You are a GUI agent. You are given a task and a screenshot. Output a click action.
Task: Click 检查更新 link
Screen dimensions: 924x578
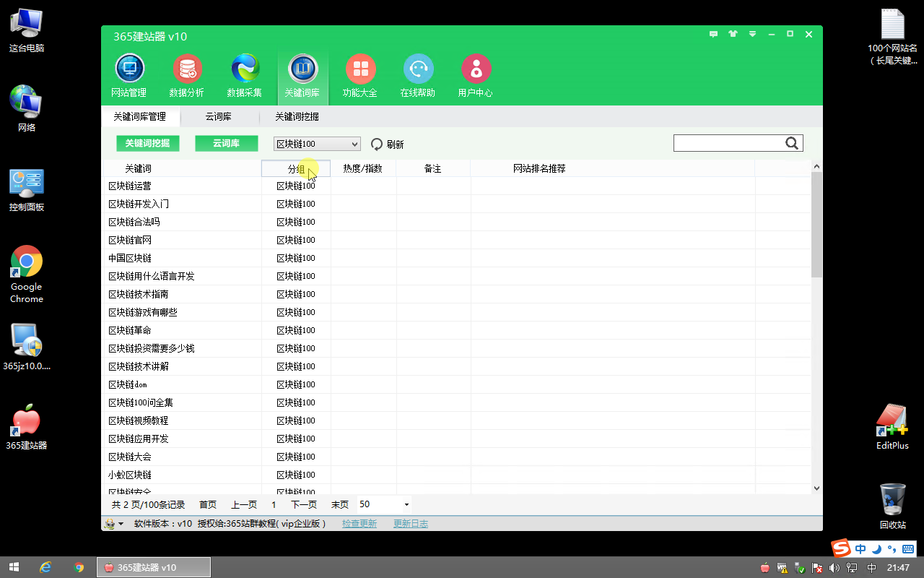(359, 524)
